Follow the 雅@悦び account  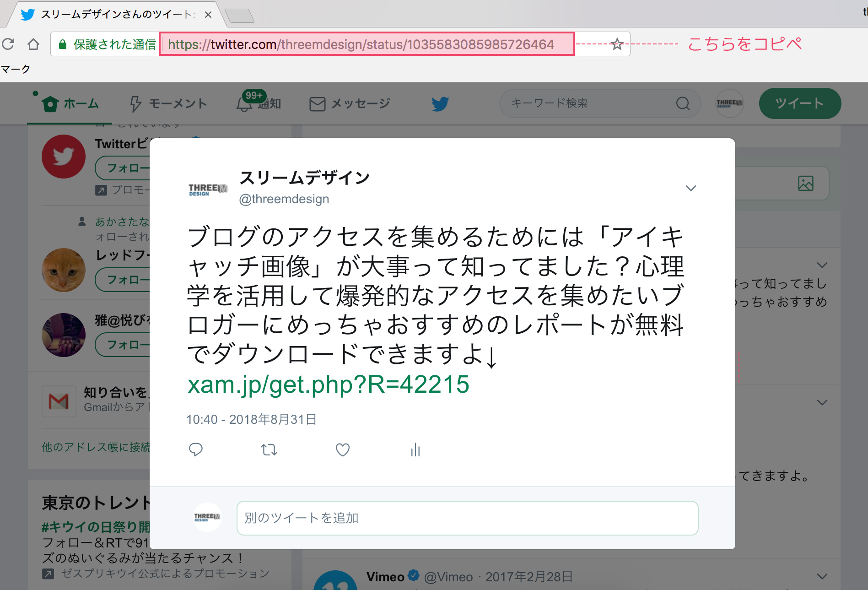click(x=123, y=345)
